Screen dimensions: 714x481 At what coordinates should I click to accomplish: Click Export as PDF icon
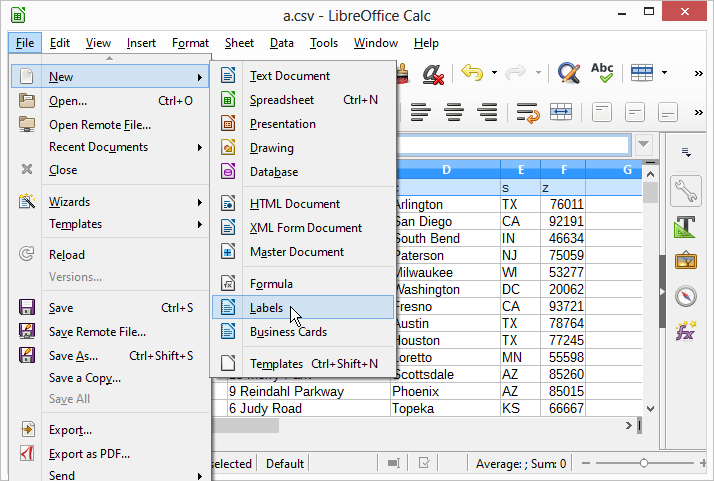[27, 453]
